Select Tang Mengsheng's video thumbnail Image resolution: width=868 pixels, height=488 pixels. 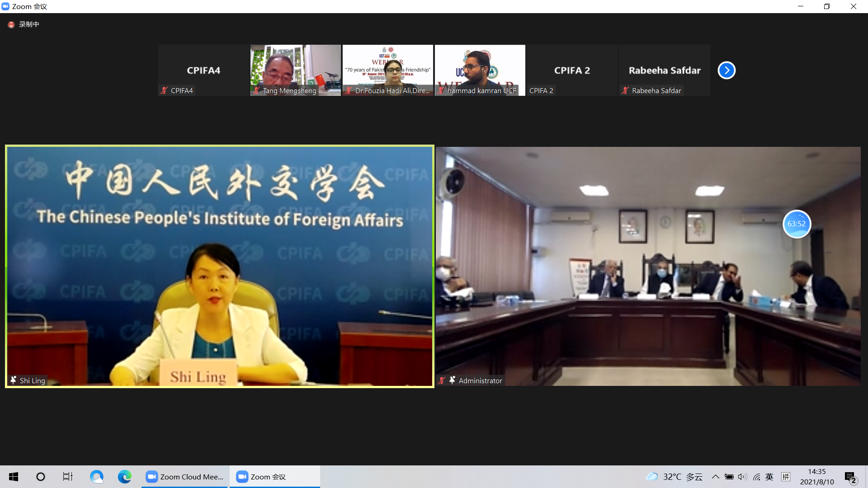pyautogui.click(x=296, y=70)
